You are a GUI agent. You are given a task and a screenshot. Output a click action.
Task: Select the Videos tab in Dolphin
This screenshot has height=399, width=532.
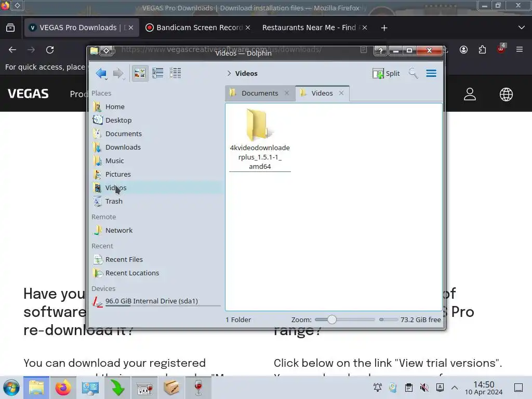(x=322, y=93)
